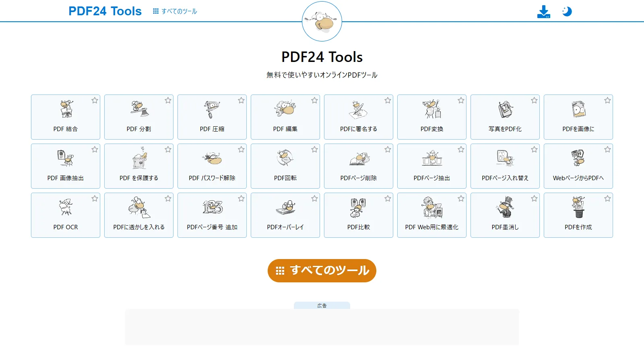Click the 広告 label above the ad

click(x=322, y=306)
